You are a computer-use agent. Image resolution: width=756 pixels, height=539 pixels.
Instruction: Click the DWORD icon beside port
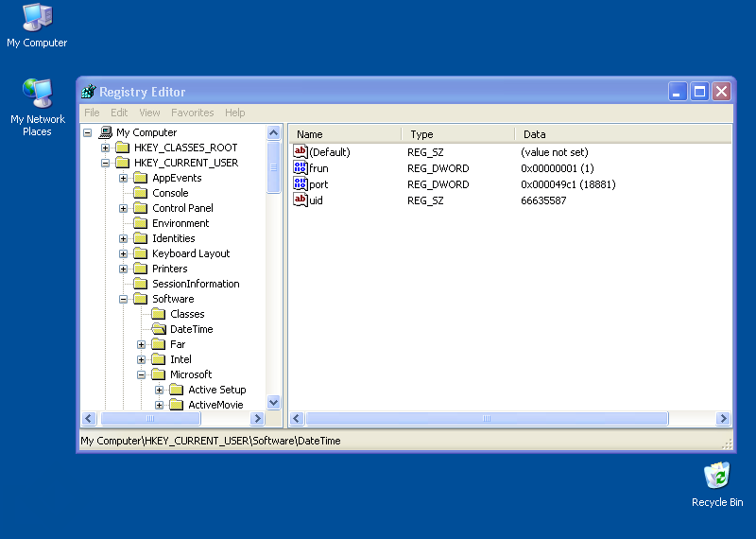[301, 183]
